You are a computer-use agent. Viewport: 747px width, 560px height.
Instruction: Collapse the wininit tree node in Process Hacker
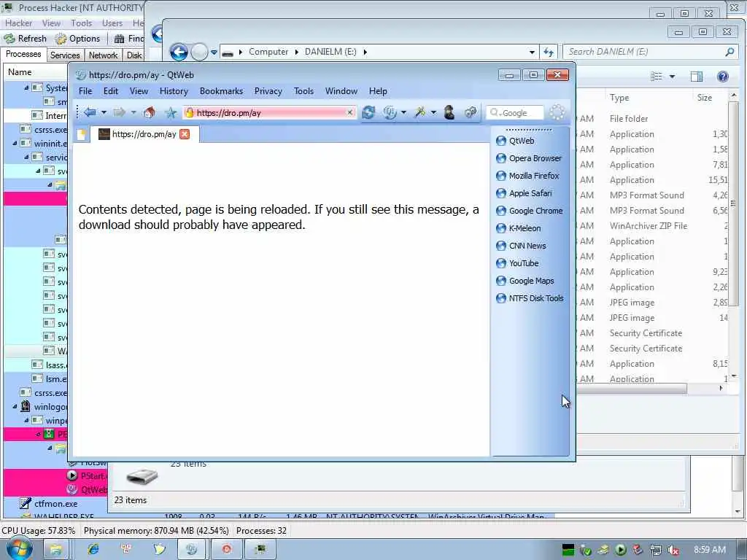[x=15, y=144]
